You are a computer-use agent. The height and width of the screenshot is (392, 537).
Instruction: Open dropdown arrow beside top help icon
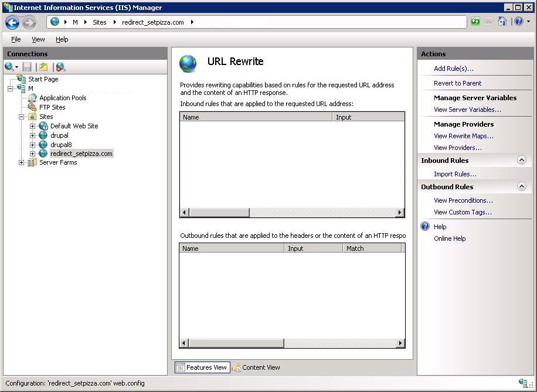click(528, 22)
